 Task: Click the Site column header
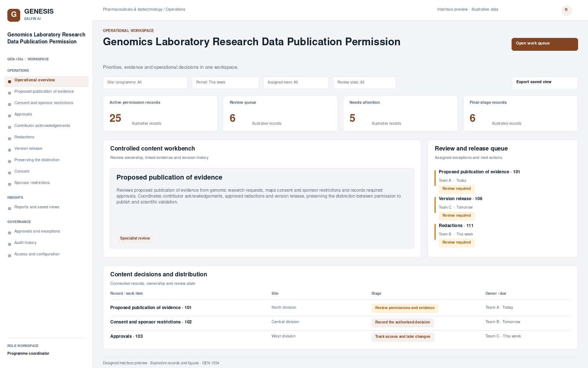click(275, 294)
